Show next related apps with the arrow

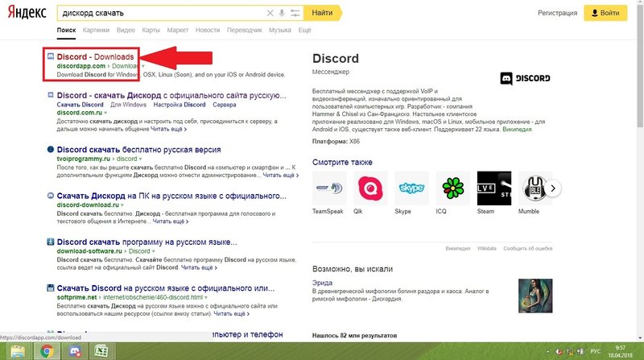553,188
